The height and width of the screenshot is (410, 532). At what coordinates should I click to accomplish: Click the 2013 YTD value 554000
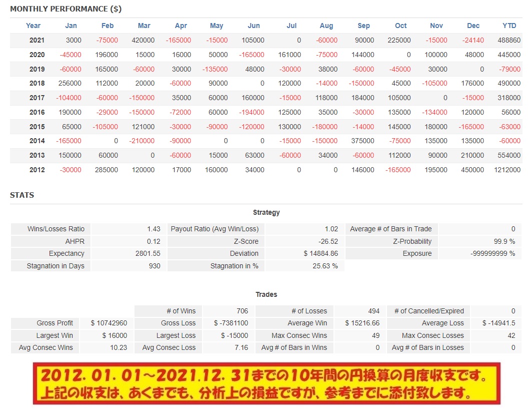tap(509, 156)
